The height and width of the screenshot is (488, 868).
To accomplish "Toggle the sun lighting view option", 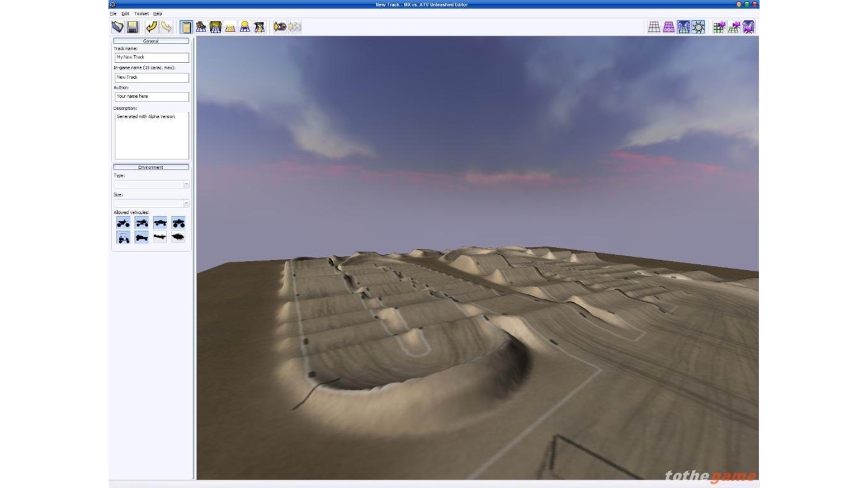I will tap(698, 27).
